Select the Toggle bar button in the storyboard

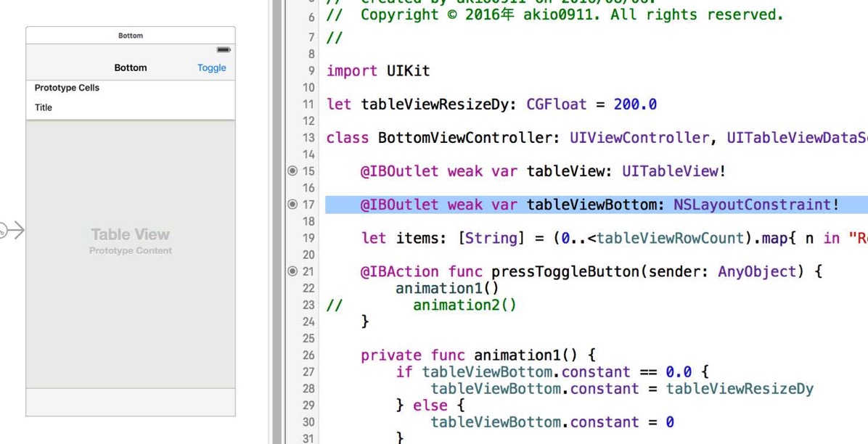tap(211, 67)
